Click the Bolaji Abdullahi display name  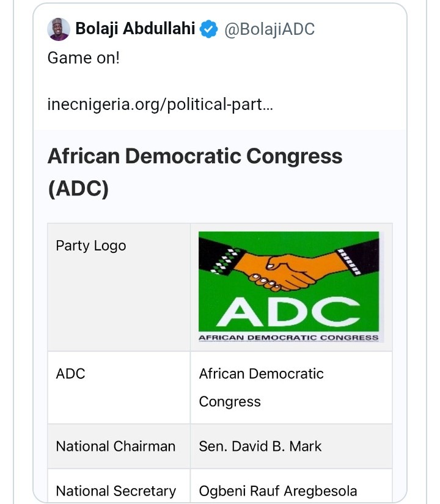point(135,29)
